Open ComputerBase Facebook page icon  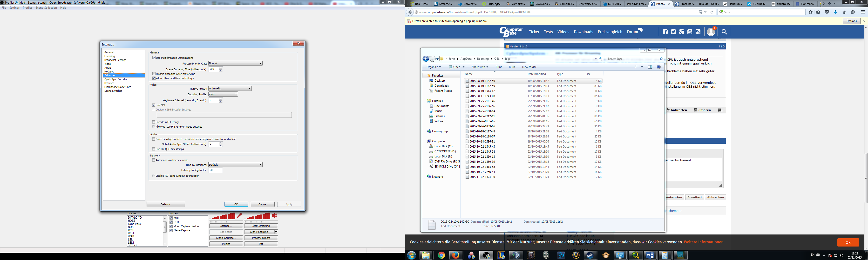click(665, 32)
